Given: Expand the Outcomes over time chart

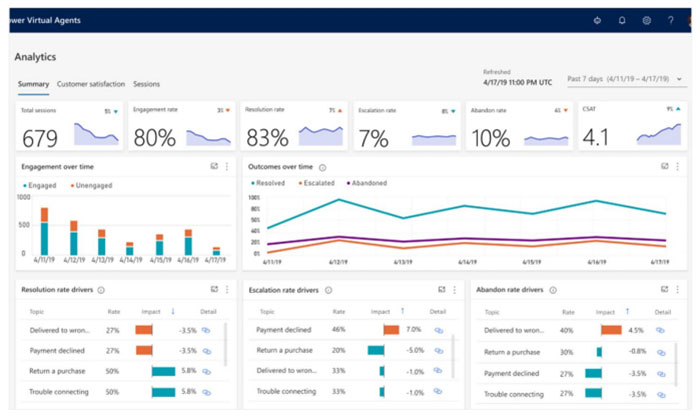Looking at the screenshot, I should tap(665, 166).
